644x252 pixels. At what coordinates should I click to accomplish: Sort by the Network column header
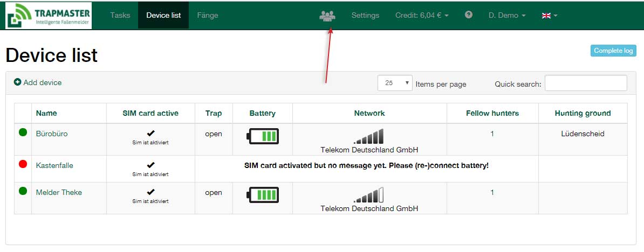[369, 113]
